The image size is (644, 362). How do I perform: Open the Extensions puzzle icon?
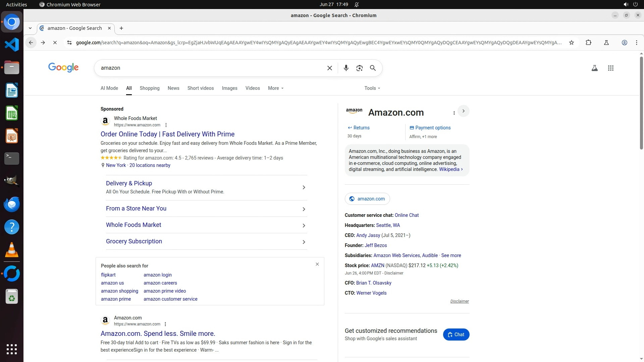588,43
